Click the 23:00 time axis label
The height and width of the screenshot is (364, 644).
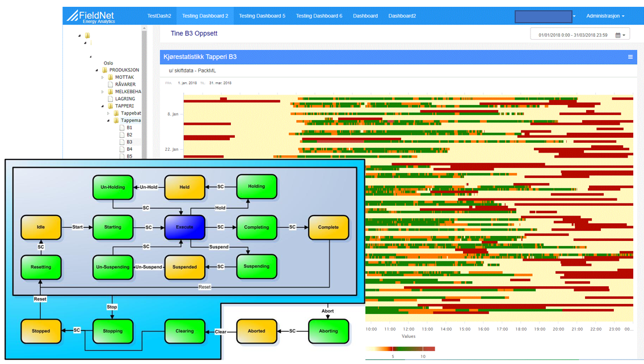tap(615, 329)
